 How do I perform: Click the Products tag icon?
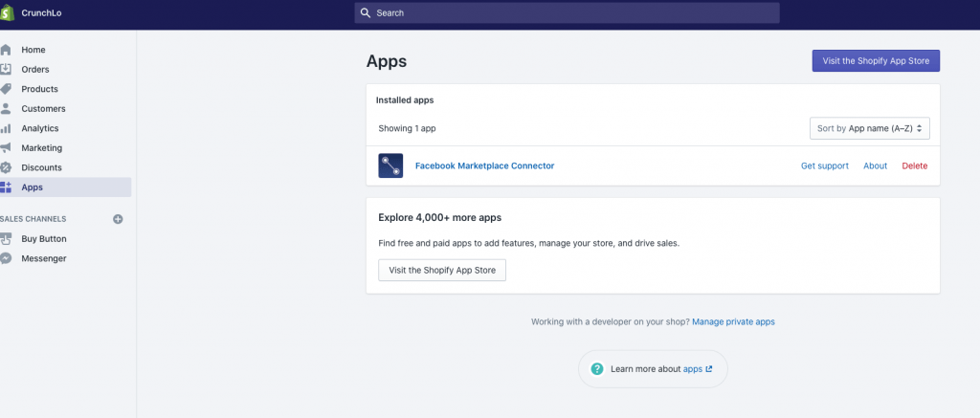click(6, 89)
